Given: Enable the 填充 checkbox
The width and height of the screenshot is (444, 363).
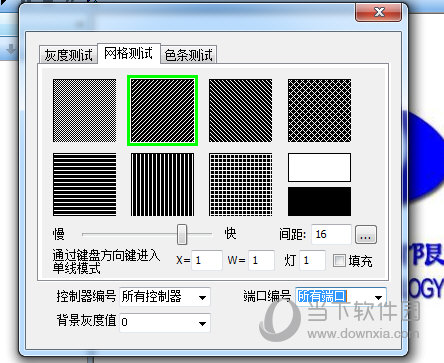Looking at the screenshot, I should point(339,260).
